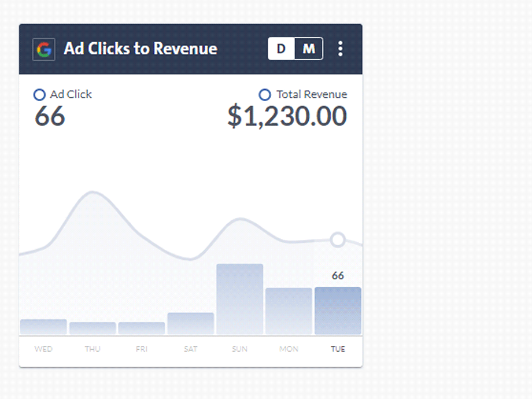Click the Tuesday bar in chart
The height and width of the screenshot is (399, 532).
338,311
